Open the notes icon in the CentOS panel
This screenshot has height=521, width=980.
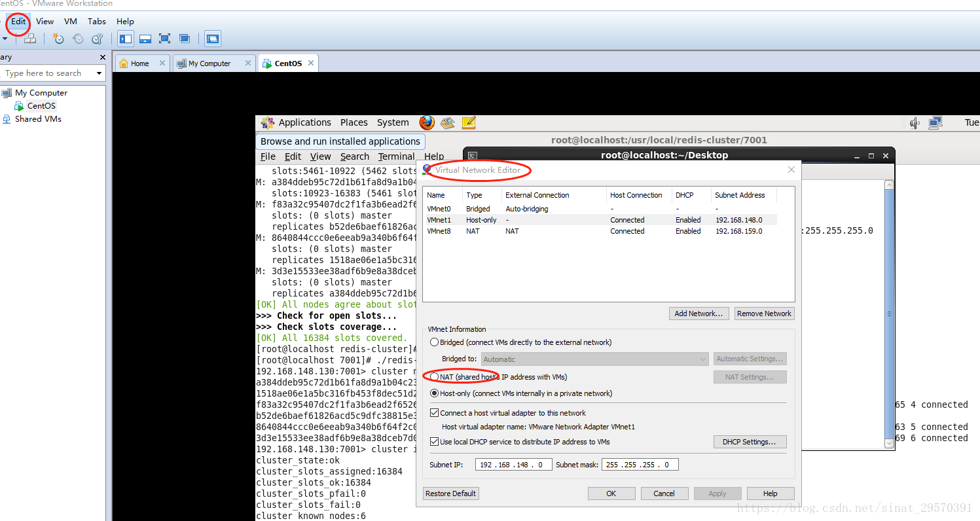tap(469, 122)
